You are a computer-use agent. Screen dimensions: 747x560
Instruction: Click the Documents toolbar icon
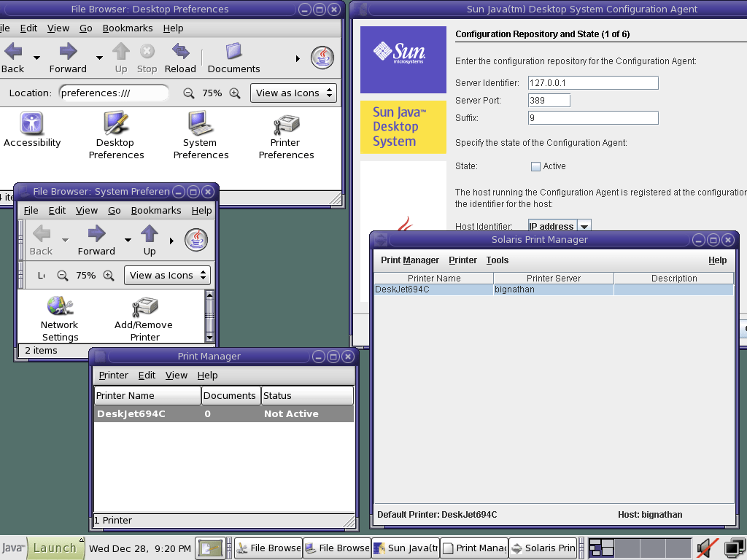tap(233, 57)
